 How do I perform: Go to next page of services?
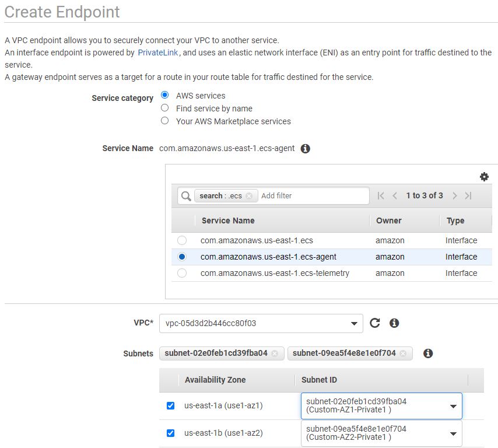454,196
